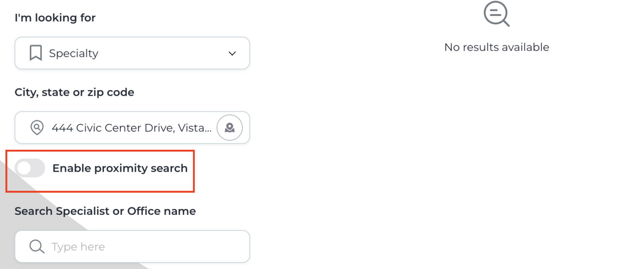Expand the chevron on the Specialty selector
The width and height of the screenshot is (644, 269).
pos(232,53)
